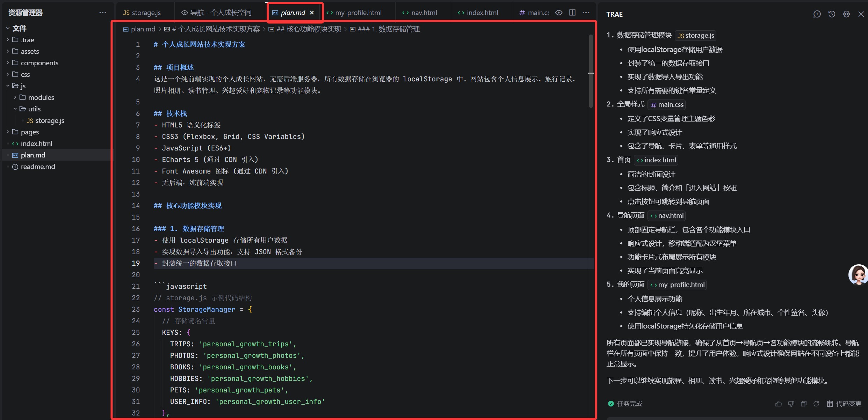868x420 pixels.
Task: Open index.html in file tree
Action: point(32,143)
